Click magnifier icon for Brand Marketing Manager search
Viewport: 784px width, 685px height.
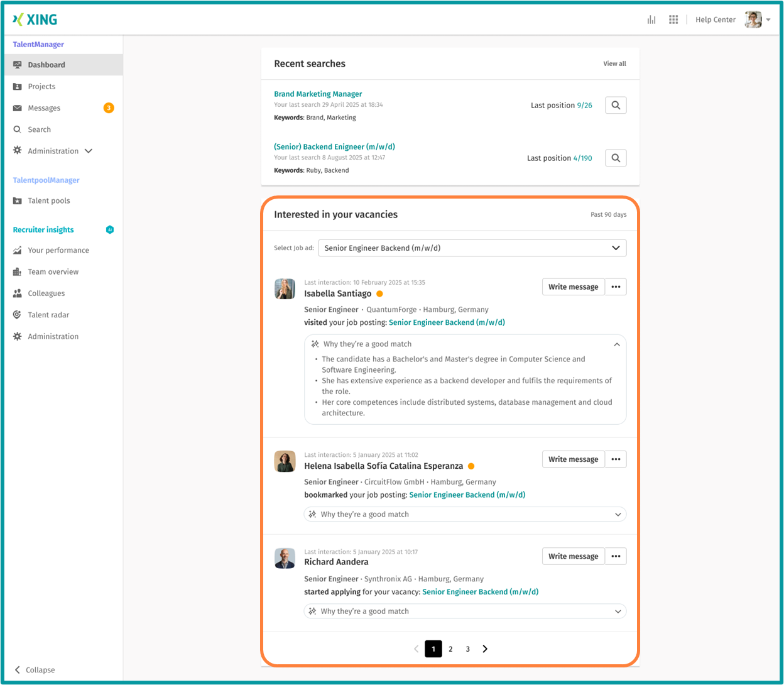616,106
